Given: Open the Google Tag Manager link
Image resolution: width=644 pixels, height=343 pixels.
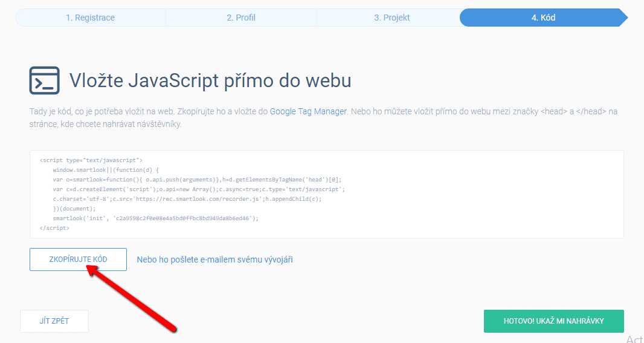Looking at the screenshot, I should point(308,111).
